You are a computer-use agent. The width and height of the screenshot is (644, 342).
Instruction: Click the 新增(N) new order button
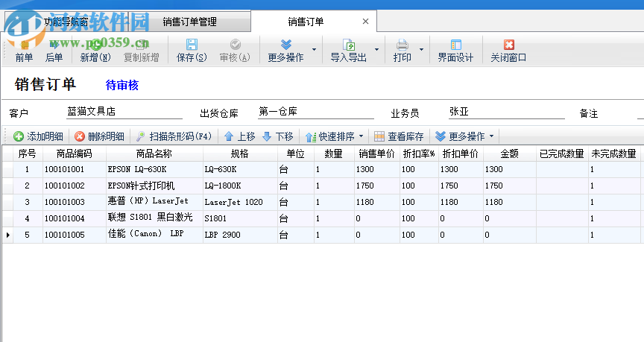point(95,51)
